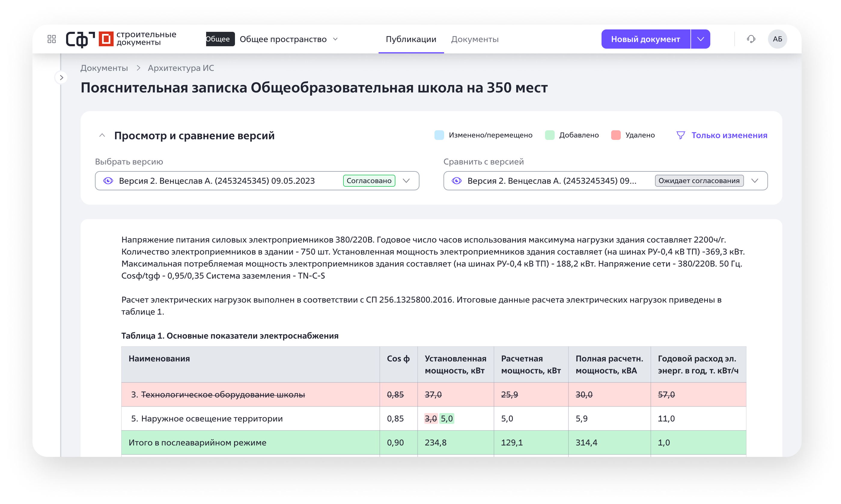This screenshot has width=841, height=504.
Task: Open the Сравнить с версией dropdown
Action: tap(755, 181)
